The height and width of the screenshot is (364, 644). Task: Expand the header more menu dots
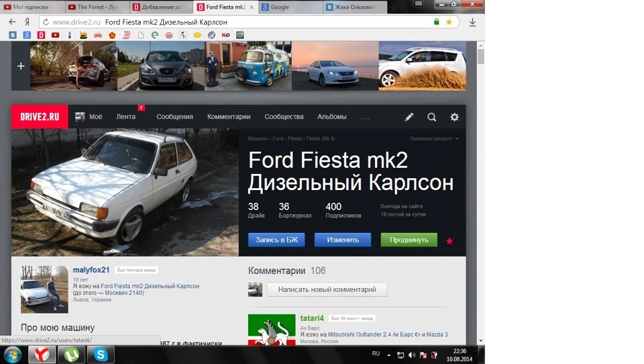coord(365,118)
